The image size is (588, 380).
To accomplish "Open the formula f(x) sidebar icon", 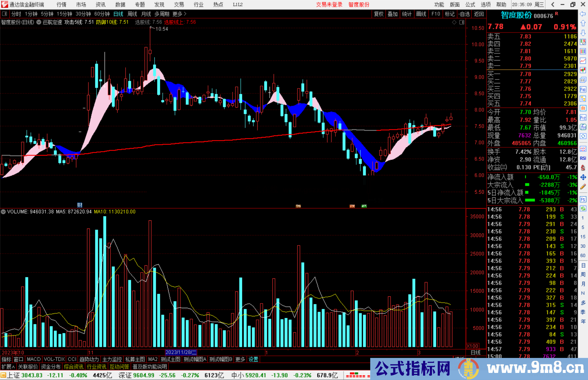I will [583, 127].
